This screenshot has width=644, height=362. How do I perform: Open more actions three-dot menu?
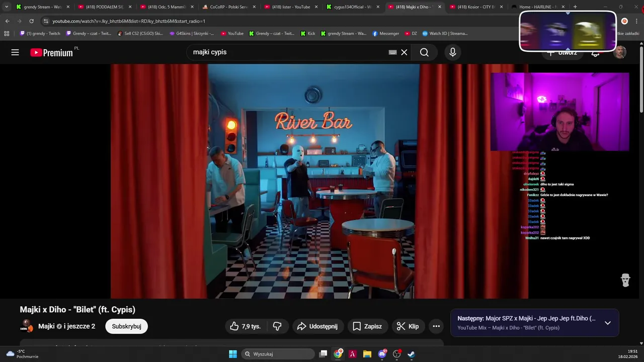click(436, 326)
